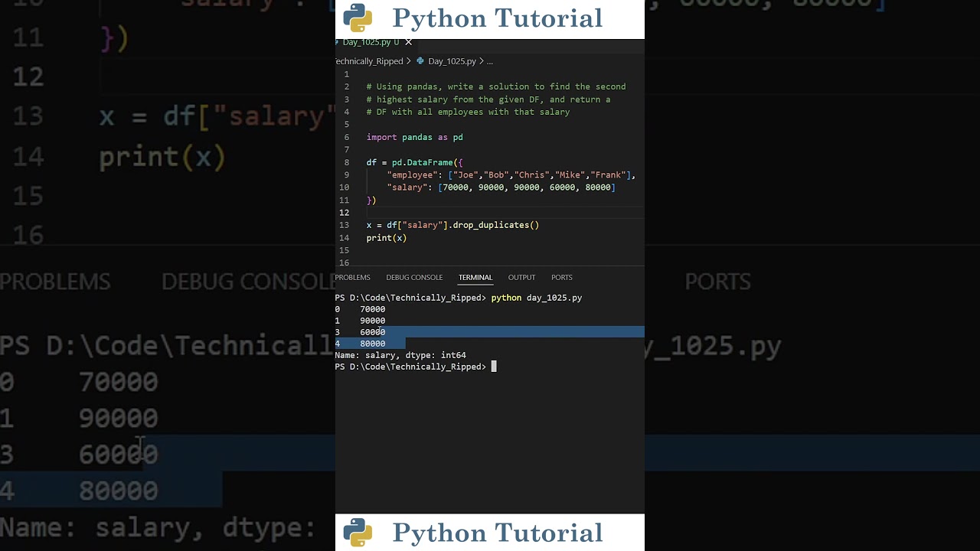Expand the breadcrumb ellipsis symbol list
The width and height of the screenshot is (980, 551).
(490, 61)
